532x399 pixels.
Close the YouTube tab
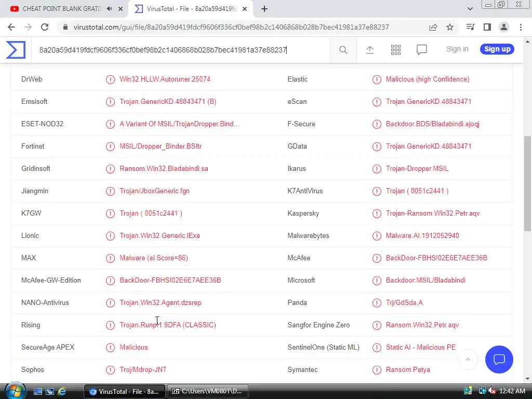point(121,9)
